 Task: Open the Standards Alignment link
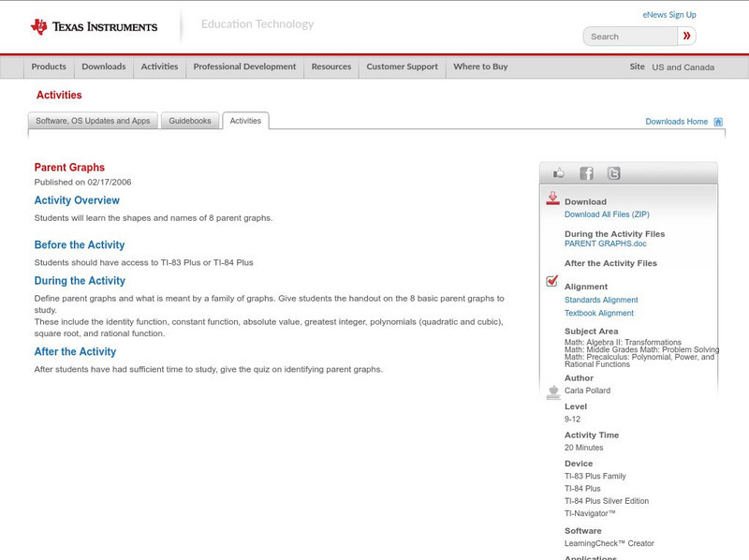pos(600,299)
